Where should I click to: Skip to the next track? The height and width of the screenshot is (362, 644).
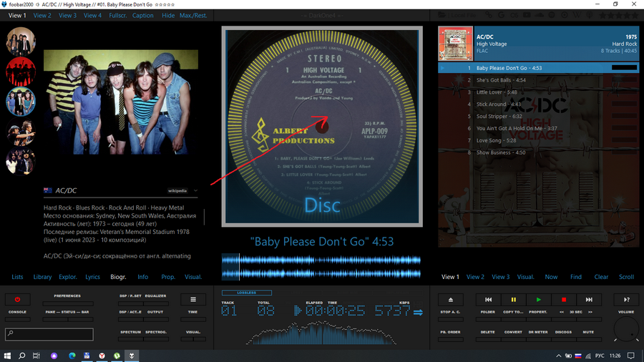click(589, 300)
